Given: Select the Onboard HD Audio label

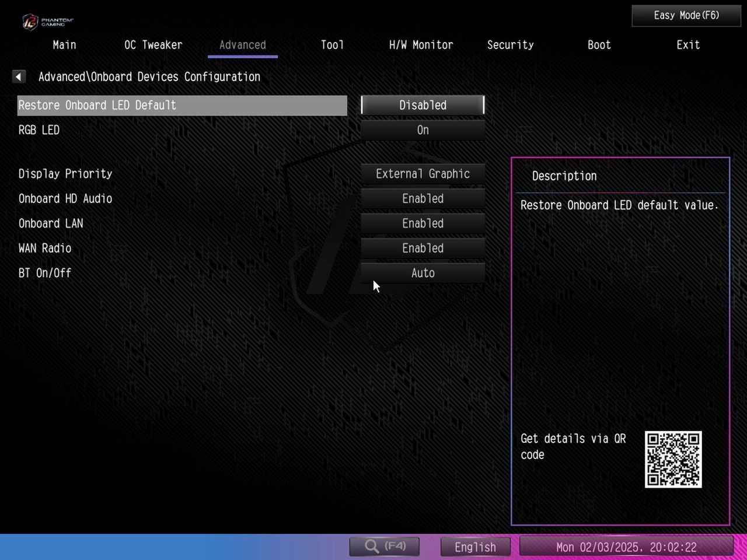Looking at the screenshot, I should pyautogui.click(x=65, y=199).
